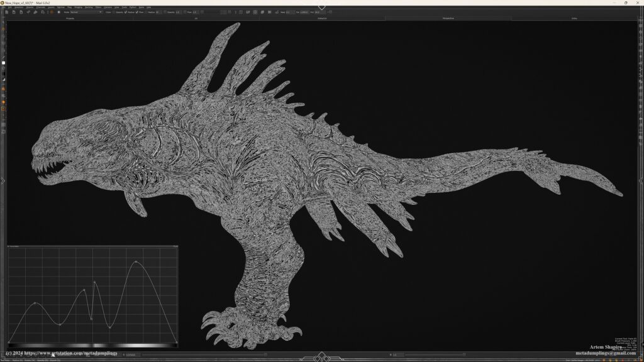This screenshot has height=362, width=644.
Task: Open the Channels menu
Action: tap(40, 7)
